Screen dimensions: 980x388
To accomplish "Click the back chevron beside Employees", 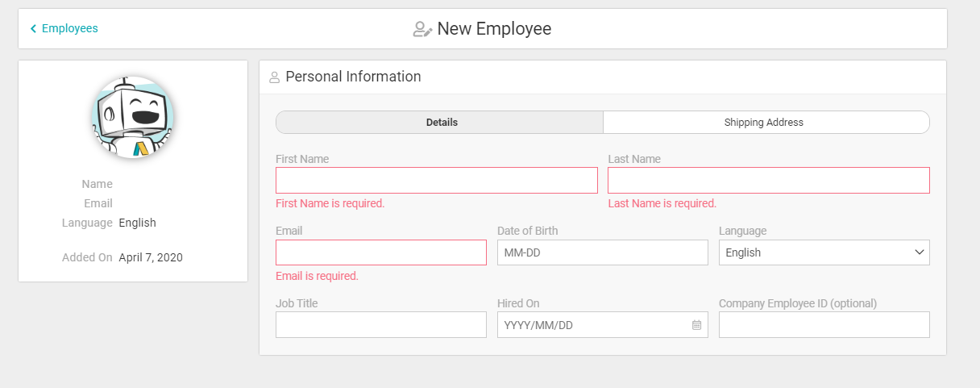I will 33,29.
